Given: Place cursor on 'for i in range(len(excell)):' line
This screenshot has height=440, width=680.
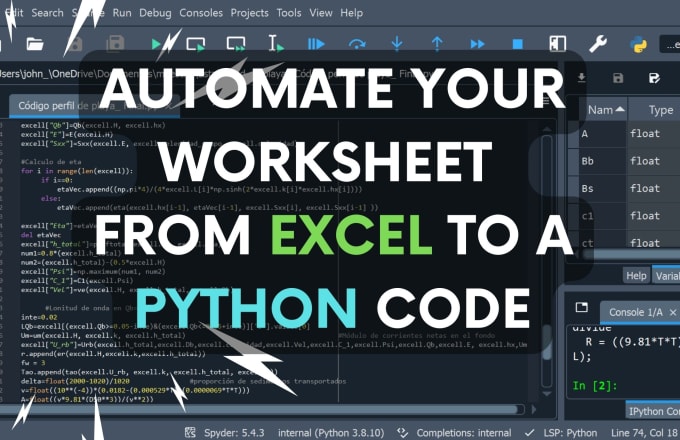Looking at the screenshot, I should click(77, 171).
